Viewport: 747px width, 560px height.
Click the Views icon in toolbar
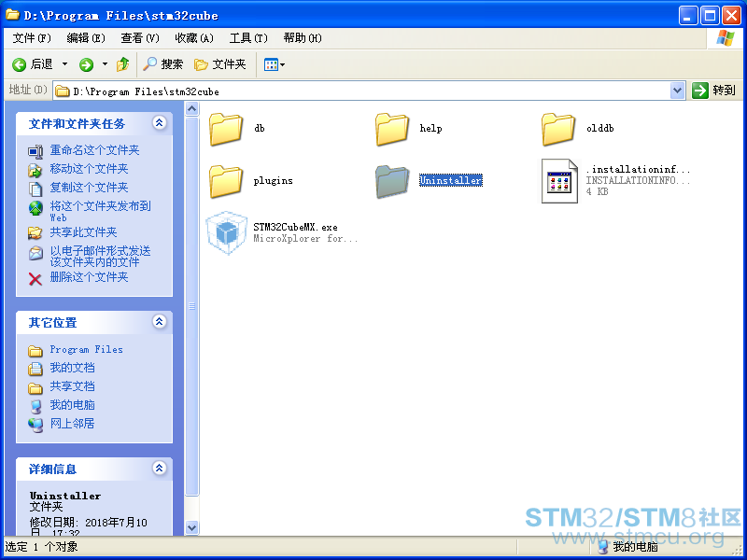pyautogui.click(x=271, y=64)
